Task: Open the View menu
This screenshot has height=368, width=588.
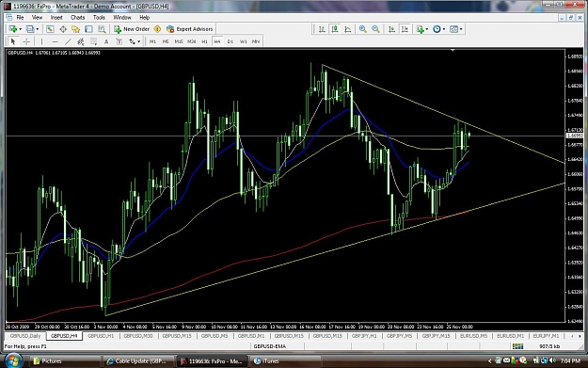Action: pyautogui.click(x=37, y=17)
